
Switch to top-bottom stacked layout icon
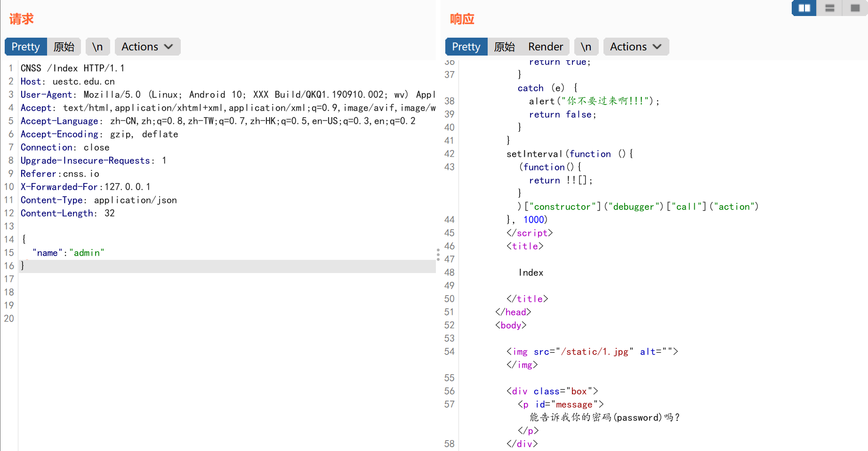829,8
